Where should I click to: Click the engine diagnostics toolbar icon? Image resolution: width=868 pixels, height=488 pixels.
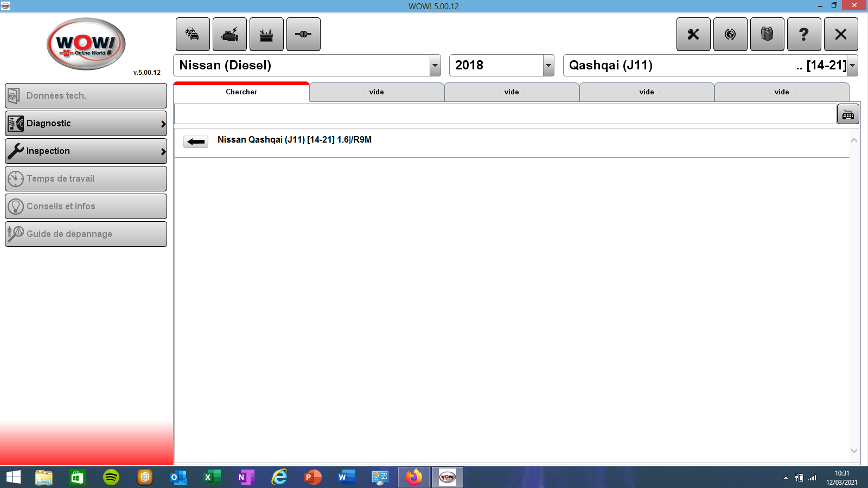(229, 34)
